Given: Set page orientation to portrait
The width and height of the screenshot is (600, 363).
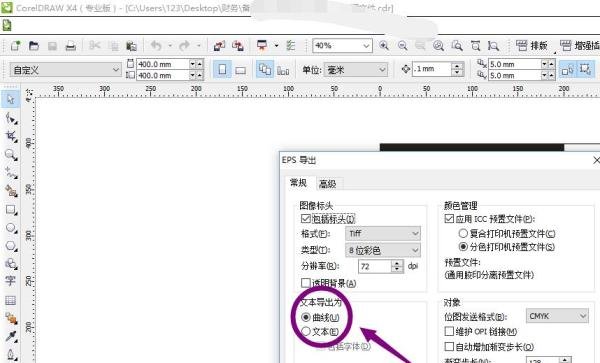Looking at the screenshot, I should pyautogui.click(x=222, y=70).
